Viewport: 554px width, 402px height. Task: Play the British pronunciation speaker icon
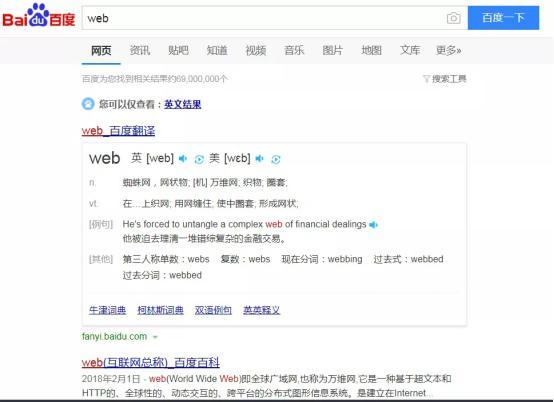pos(183,159)
